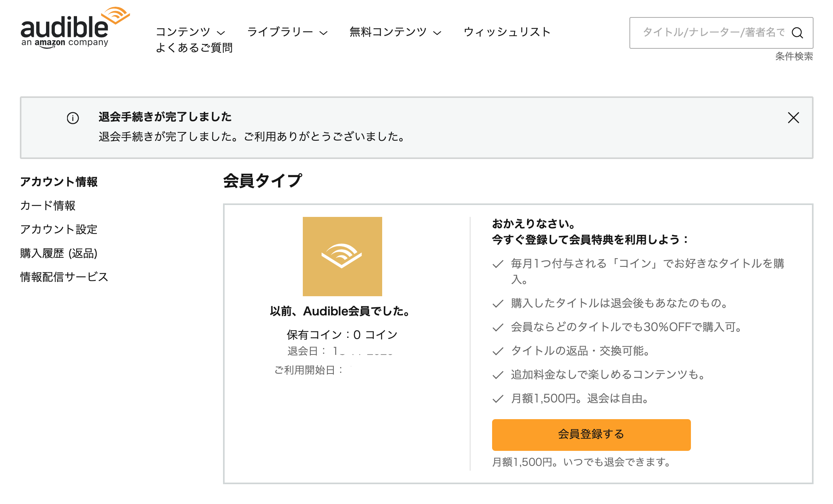
Task: Open カード情報 in the sidebar
Action: coord(48,205)
